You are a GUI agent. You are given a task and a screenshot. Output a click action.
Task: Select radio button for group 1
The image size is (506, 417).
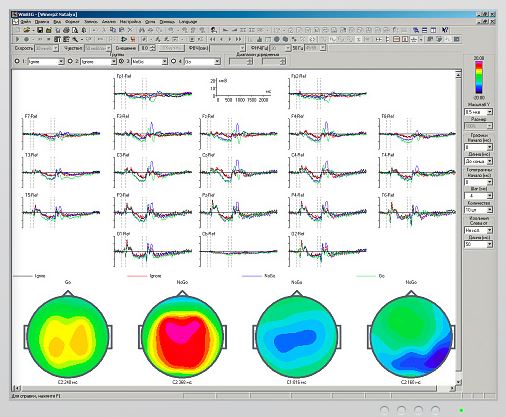coord(17,61)
